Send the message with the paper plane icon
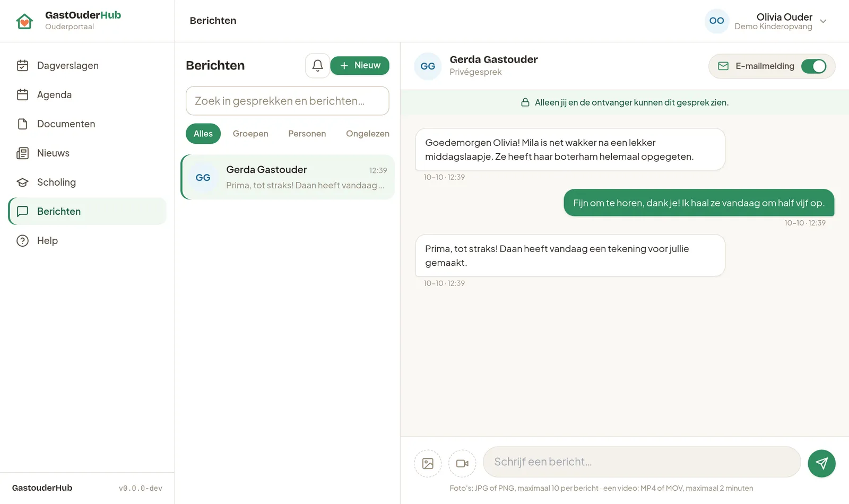 click(x=821, y=463)
